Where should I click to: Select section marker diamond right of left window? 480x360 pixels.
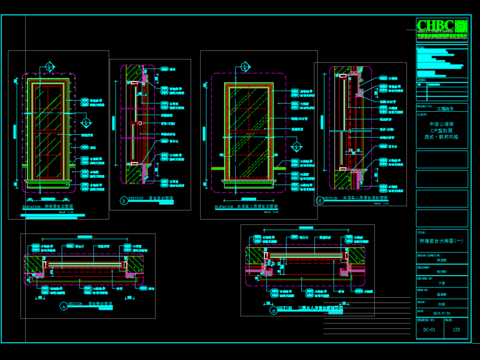(x=86, y=123)
